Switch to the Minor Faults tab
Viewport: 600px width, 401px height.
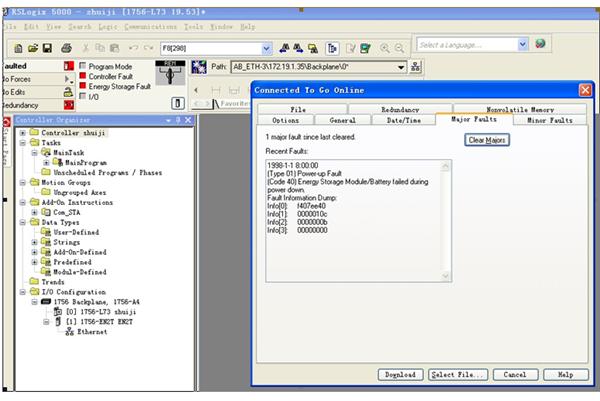pyautogui.click(x=549, y=120)
